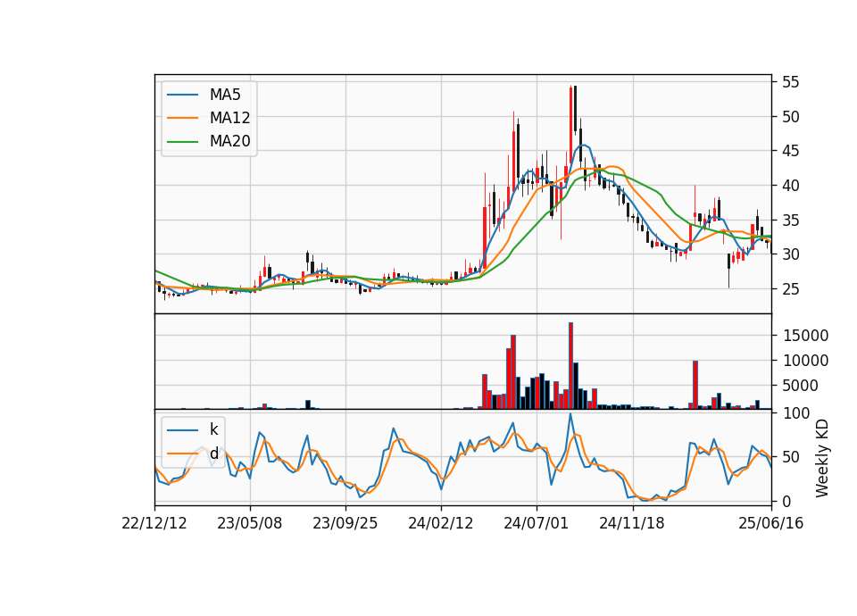Click the blue MA5 legend line sample
The image size is (857, 616).
pyautogui.click(x=182, y=95)
